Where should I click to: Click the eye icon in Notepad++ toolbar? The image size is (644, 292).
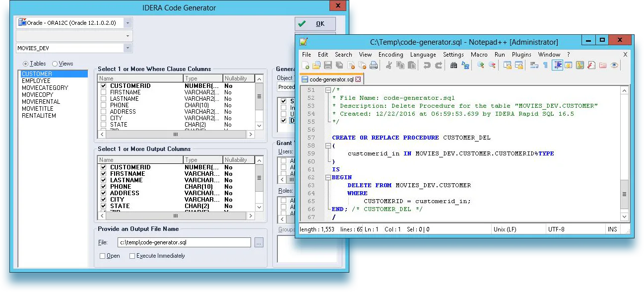click(614, 65)
